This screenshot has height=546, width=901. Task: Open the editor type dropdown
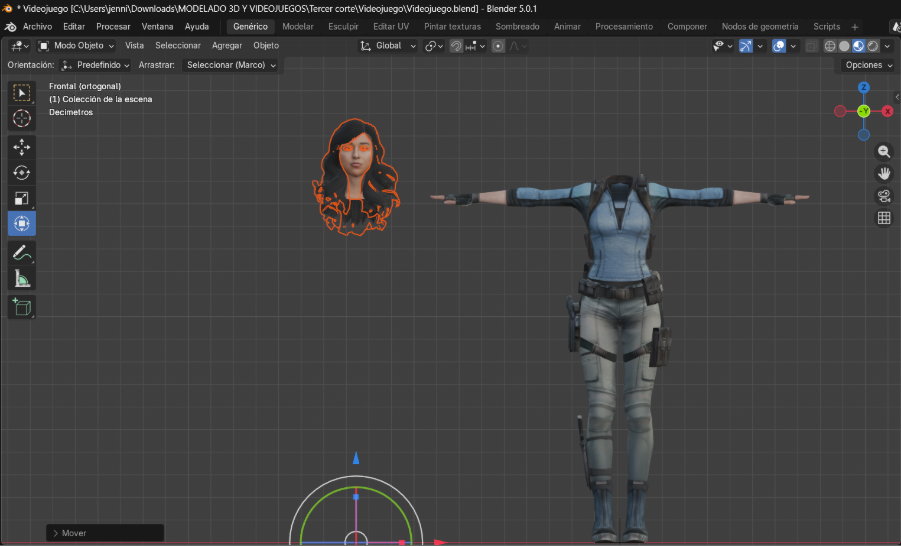(x=20, y=46)
